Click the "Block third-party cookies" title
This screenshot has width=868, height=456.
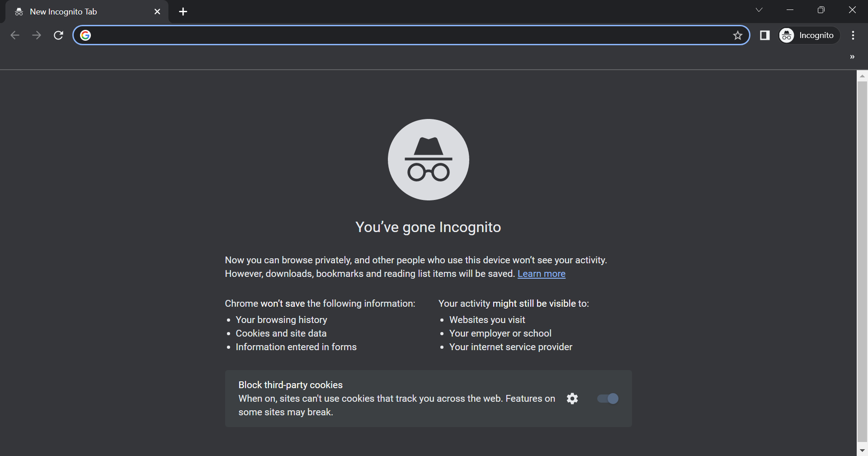click(290, 385)
